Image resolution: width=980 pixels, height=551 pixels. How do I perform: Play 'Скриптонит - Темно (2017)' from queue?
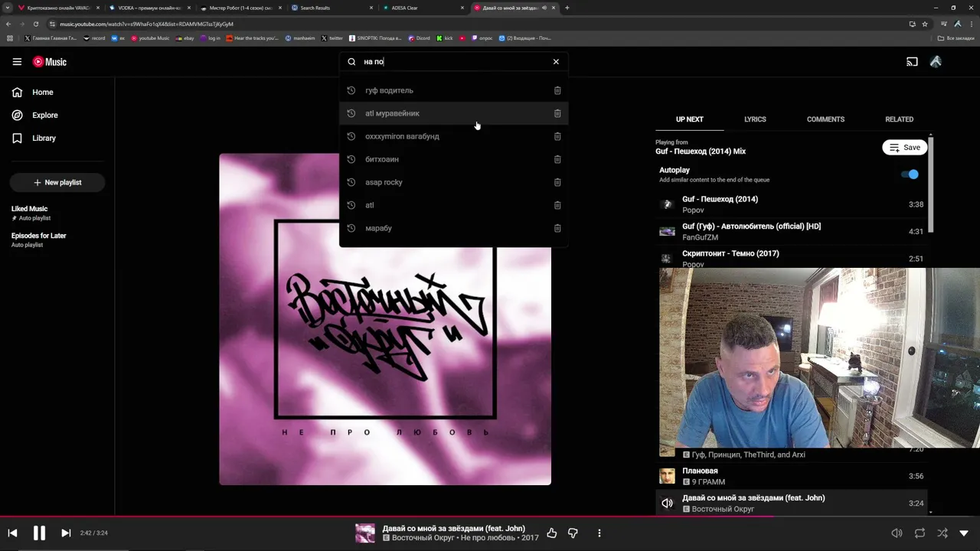click(x=792, y=258)
